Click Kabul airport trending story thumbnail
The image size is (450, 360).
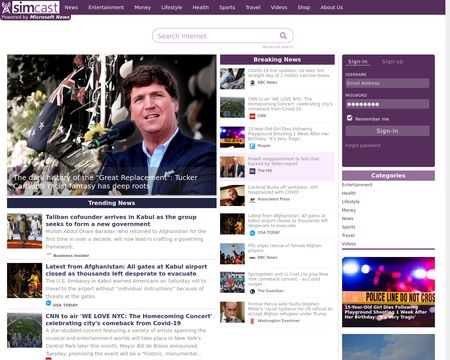tap(25, 280)
